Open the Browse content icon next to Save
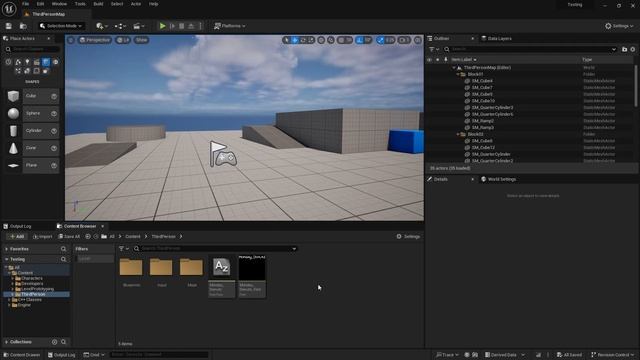 pos(23,26)
